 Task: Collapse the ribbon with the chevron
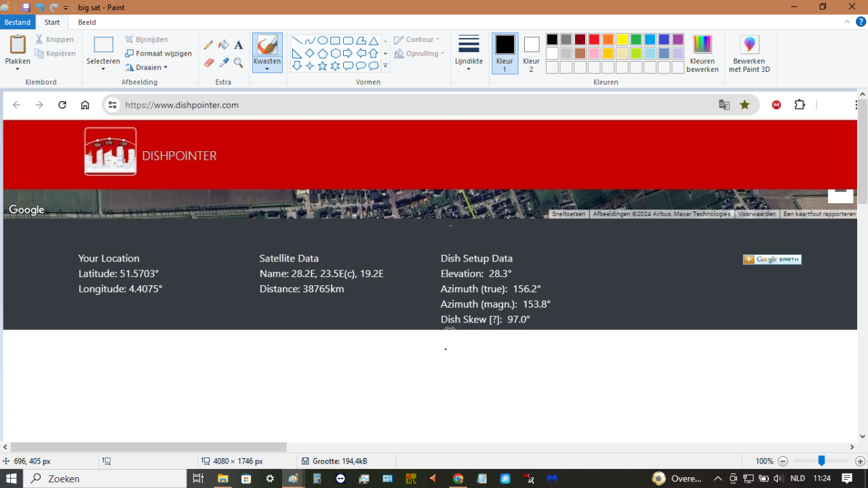pos(846,21)
